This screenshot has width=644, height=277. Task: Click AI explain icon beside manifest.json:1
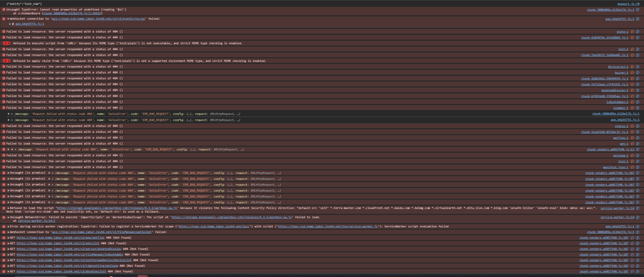638,167
